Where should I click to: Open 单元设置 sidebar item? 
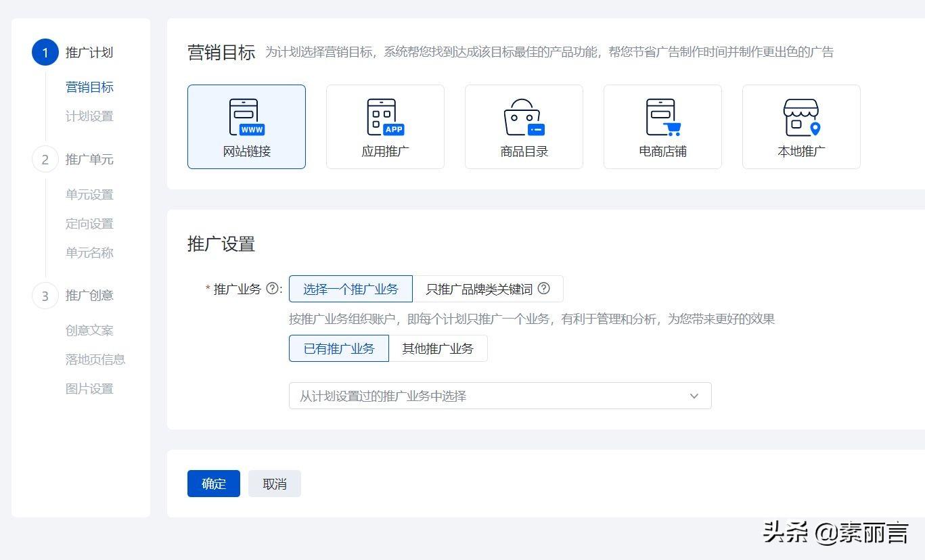tap(89, 195)
